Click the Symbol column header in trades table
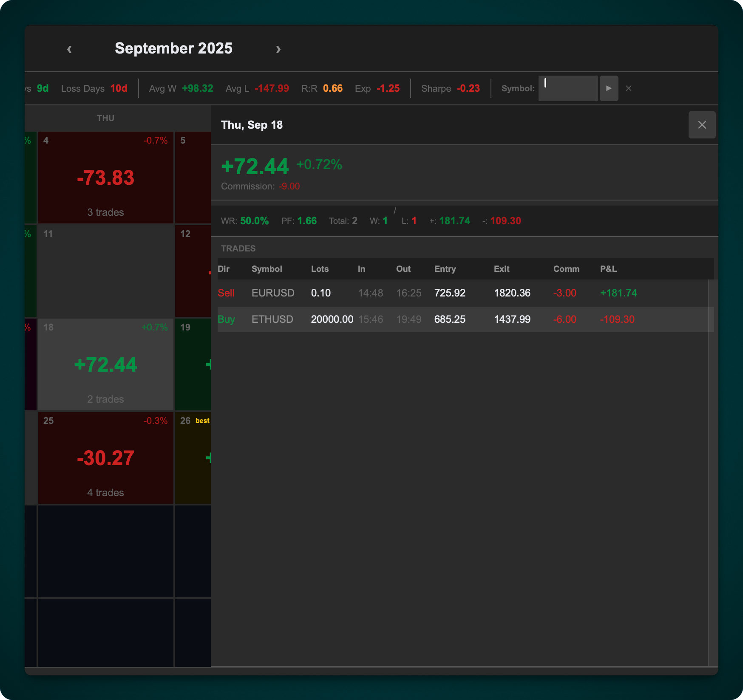Screen dimensions: 743x700 [267, 269]
